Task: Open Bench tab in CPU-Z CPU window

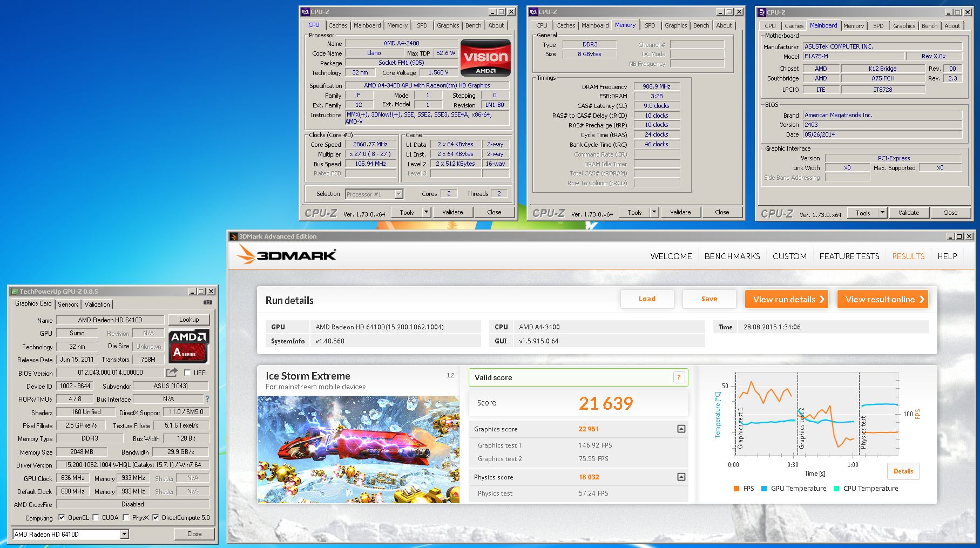Action: coord(474,25)
